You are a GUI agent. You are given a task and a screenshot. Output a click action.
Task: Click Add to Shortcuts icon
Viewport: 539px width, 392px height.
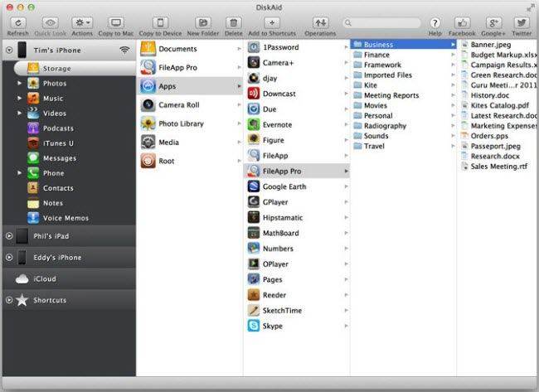pyautogui.click(x=272, y=23)
